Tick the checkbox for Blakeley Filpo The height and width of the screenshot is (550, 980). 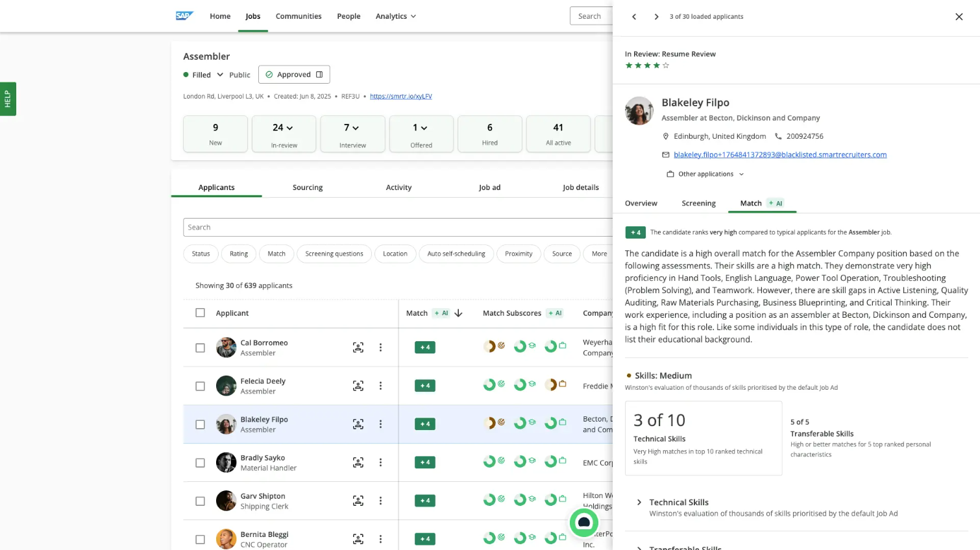click(200, 424)
